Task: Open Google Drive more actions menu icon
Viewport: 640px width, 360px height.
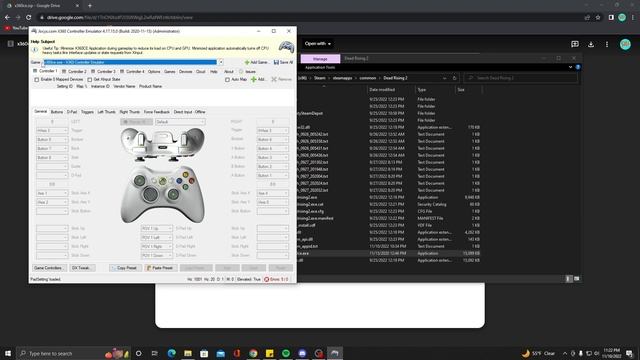Action: coord(607,44)
